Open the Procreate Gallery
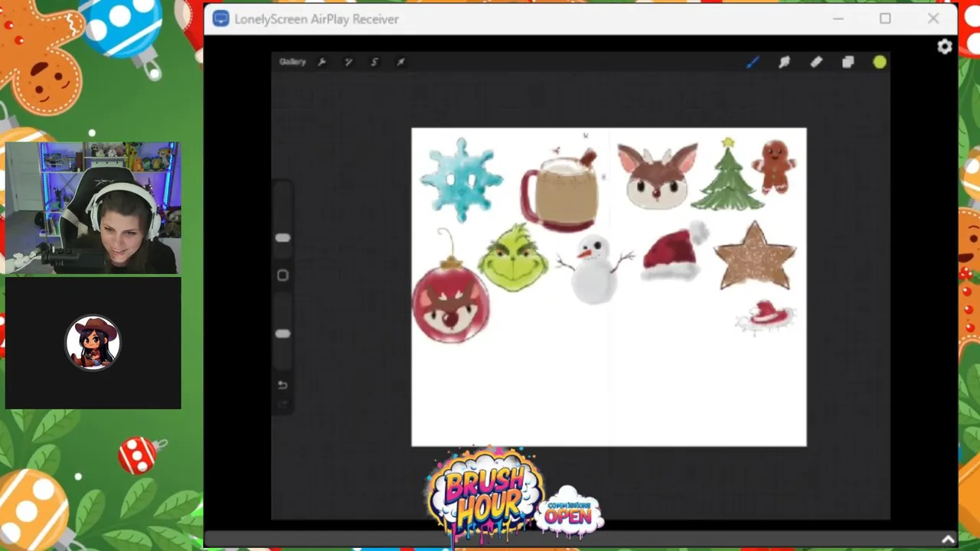980x551 pixels. [292, 62]
